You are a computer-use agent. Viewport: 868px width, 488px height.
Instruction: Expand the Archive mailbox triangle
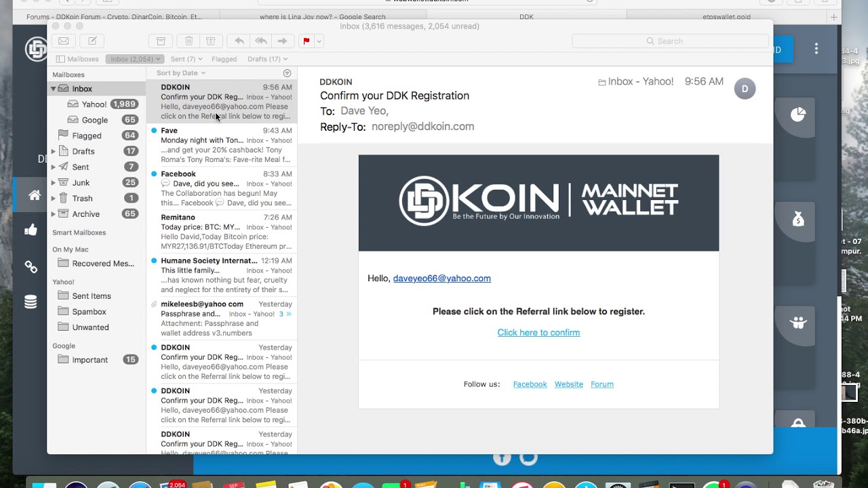(53, 213)
